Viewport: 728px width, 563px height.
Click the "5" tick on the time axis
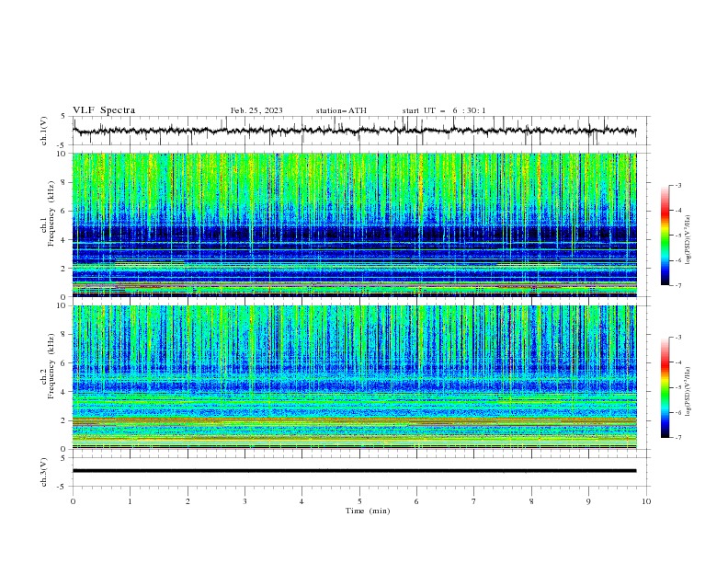[x=359, y=501]
